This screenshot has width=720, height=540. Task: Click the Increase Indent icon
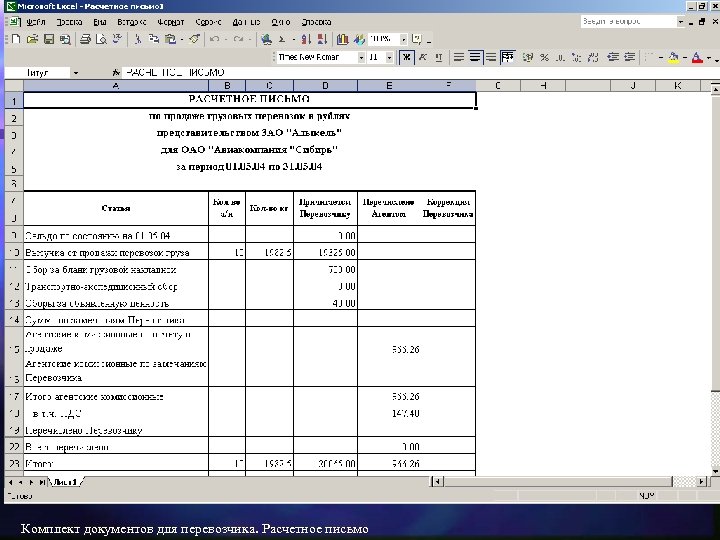(629, 57)
